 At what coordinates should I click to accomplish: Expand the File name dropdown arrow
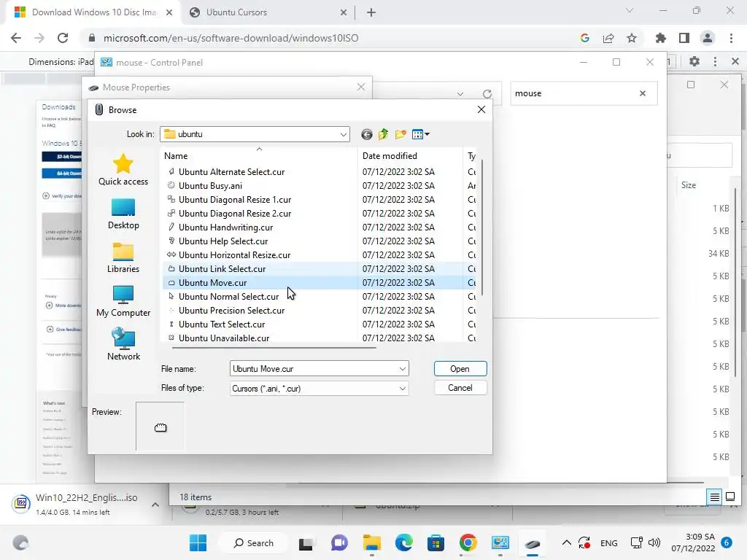pyautogui.click(x=403, y=368)
